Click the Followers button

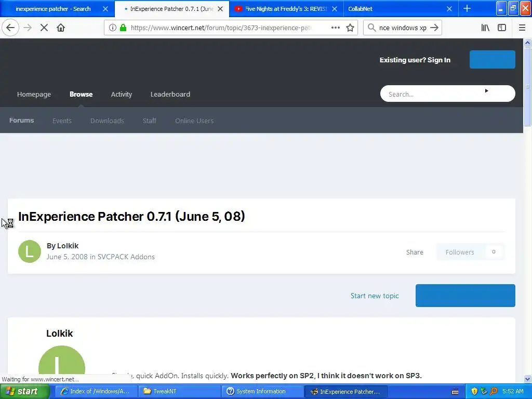click(x=460, y=252)
